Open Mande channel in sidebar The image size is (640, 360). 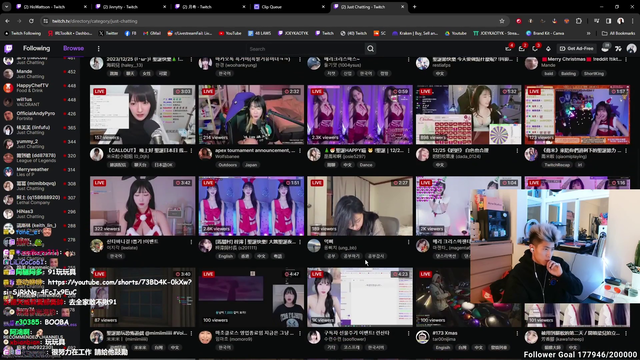pos(40,73)
